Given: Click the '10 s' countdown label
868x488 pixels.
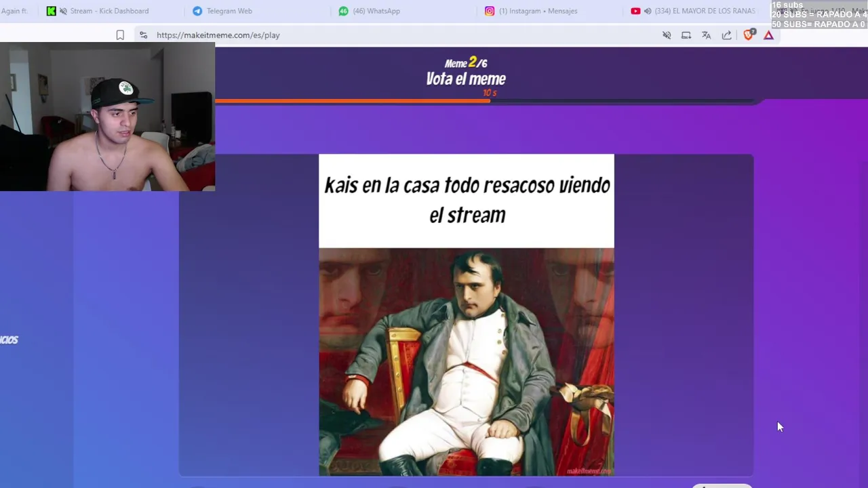Looking at the screenshot, I should (490, 93).
